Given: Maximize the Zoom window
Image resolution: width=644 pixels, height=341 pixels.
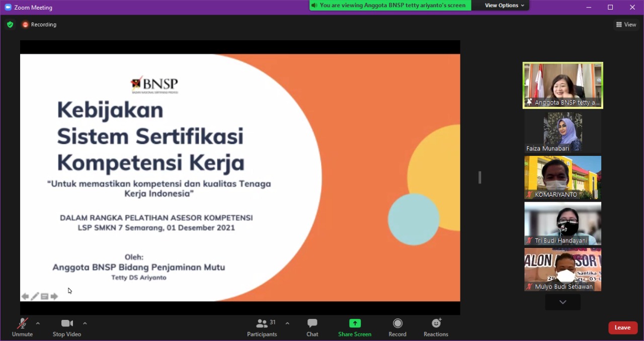Looking at the screenshot, I should 610,7.
